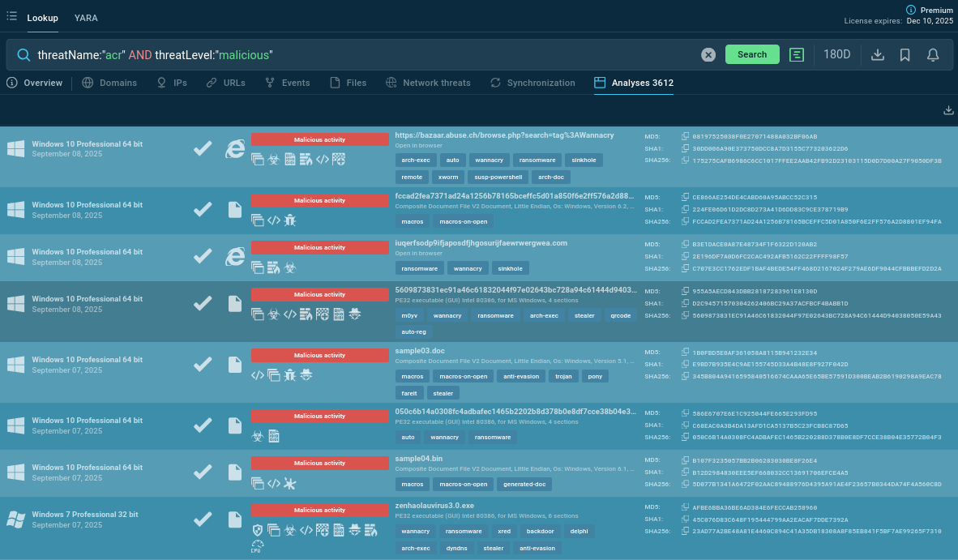Click the export icon above the analyses list
Viewport: 958px width, 560px height.
tap(948, 110)
